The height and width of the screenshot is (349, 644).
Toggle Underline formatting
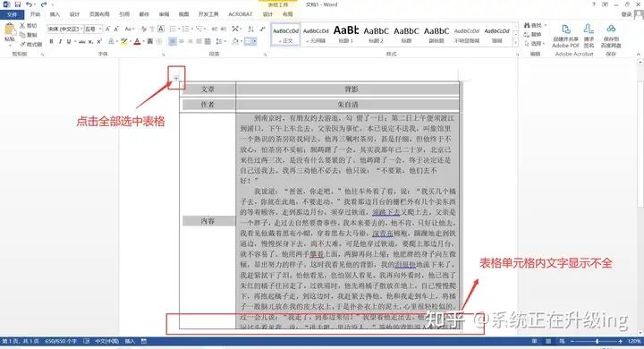(69, 41)
